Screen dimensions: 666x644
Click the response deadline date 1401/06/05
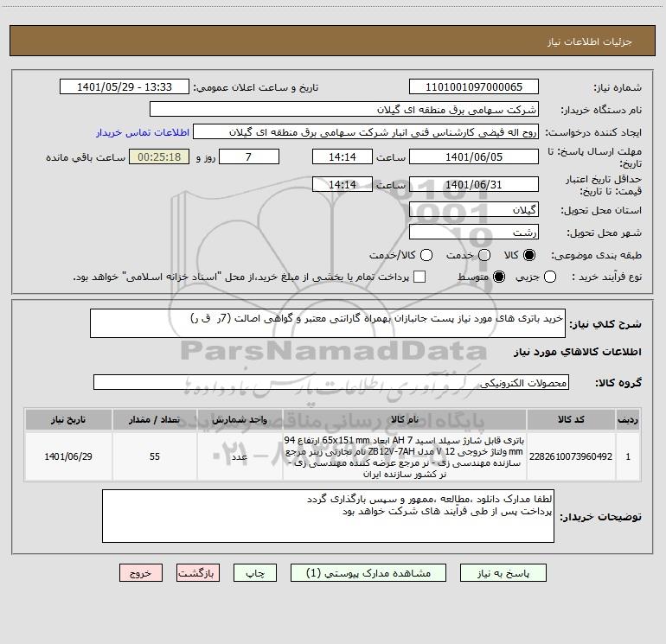tap(474, 156)
